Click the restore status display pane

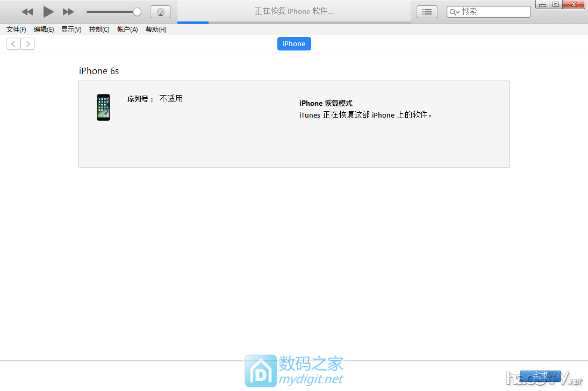[x=294, y=11]
